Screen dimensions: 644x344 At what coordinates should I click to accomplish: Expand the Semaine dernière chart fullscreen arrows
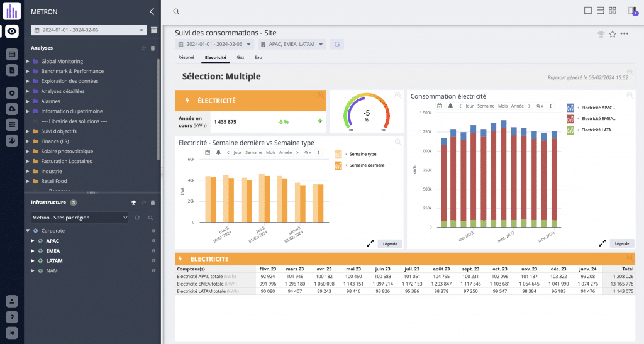point(370,243)
